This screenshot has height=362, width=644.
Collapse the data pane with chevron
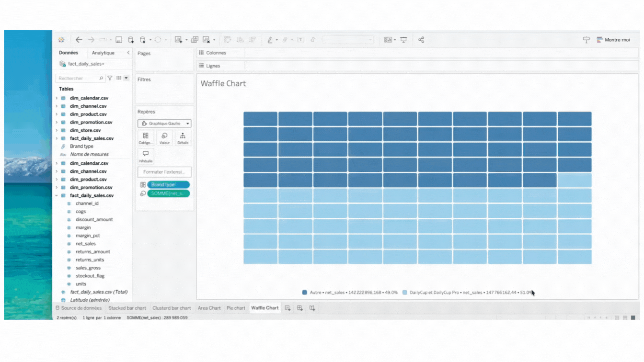coord(128,53)
